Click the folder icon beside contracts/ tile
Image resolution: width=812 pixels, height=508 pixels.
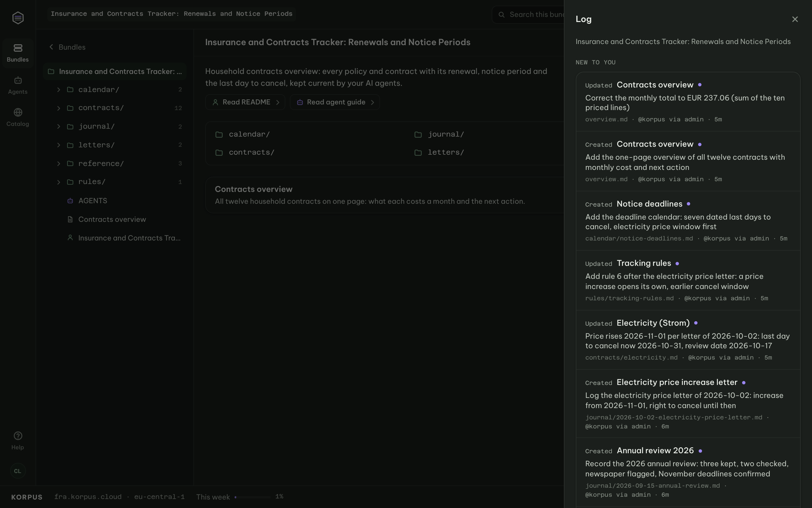pyautogui.click(x=219, y=152)
